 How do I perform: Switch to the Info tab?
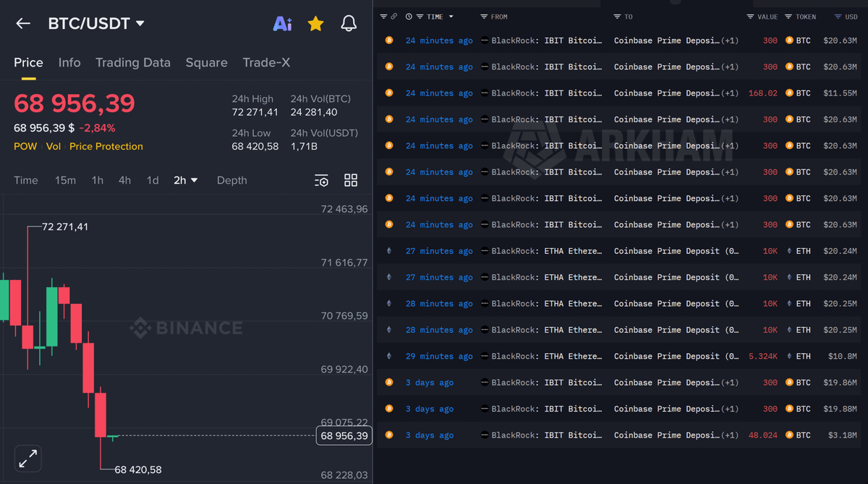pyautogui.click(x=69, y=63)
